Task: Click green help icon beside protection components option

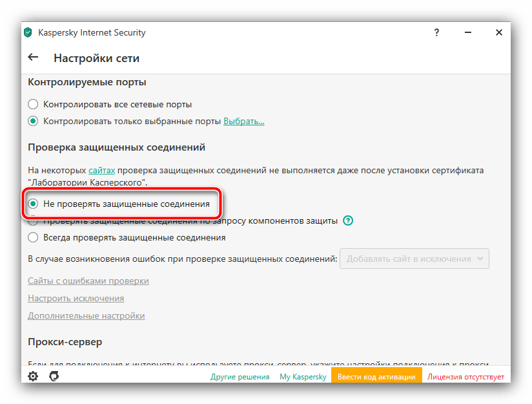Action: (349, 220)
